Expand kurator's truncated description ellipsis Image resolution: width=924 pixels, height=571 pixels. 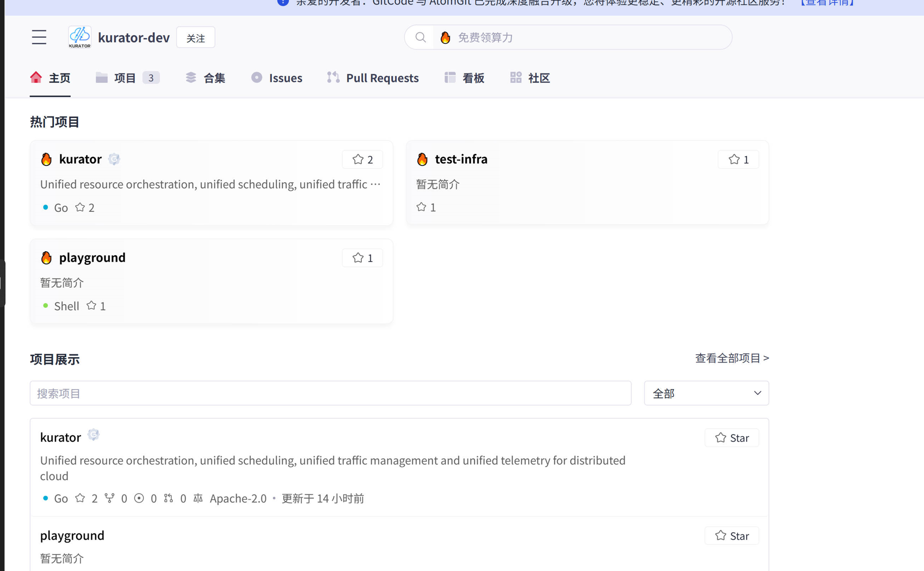(376, 184)
